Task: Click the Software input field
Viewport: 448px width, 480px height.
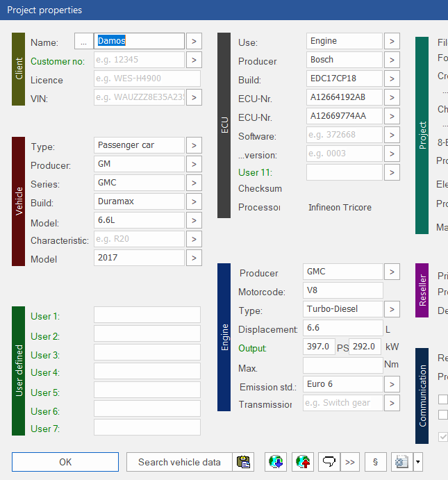Action: [345, 135]
